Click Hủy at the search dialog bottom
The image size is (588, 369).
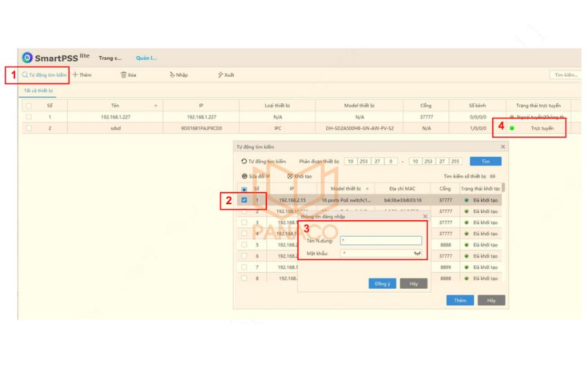491,300
